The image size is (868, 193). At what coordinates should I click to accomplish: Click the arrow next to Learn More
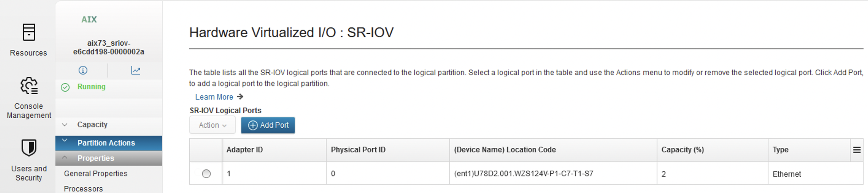(240, 97)
